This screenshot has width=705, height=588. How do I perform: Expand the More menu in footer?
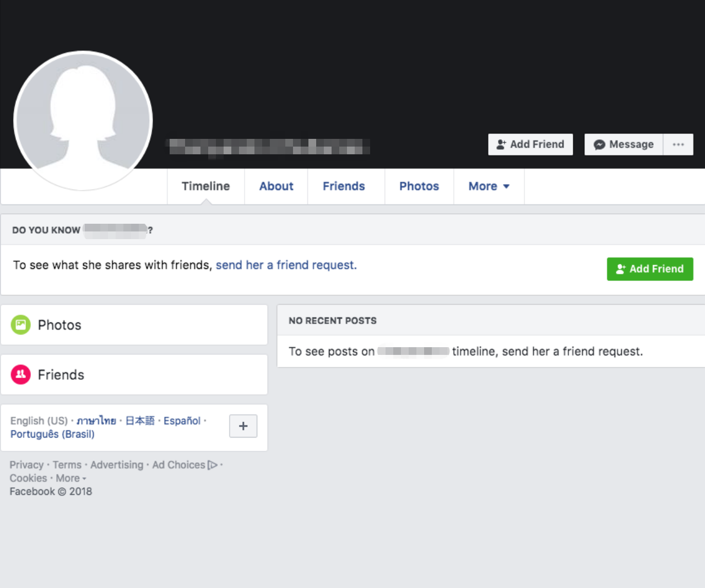tap(70, 478)
